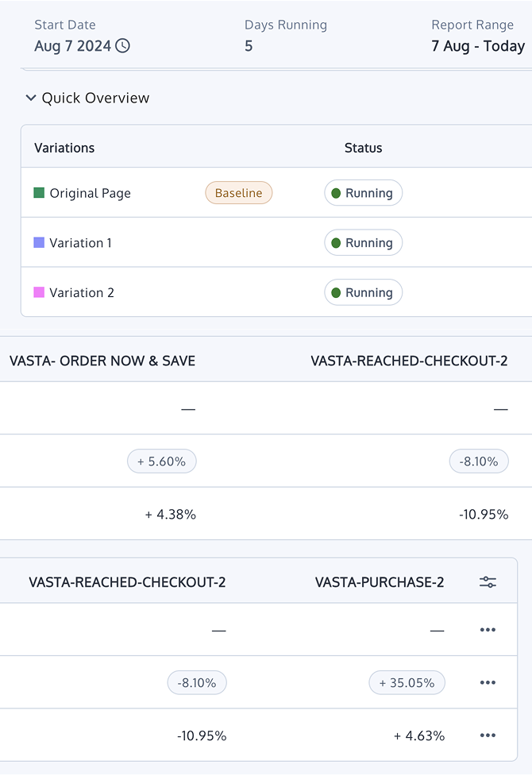
Task: Click the green Original Page color square
Action: tap(39, 192)
